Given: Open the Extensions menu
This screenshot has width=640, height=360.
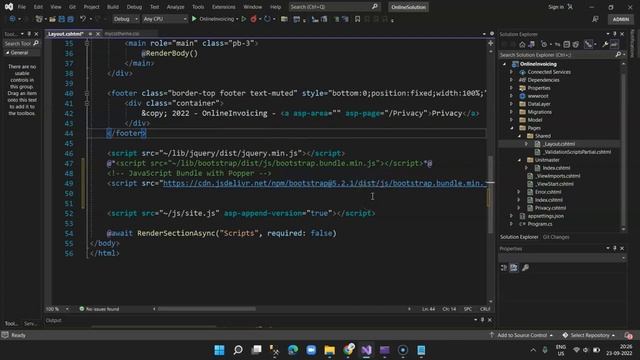Looking at the screenshot, I should click(x=223, y=7).
